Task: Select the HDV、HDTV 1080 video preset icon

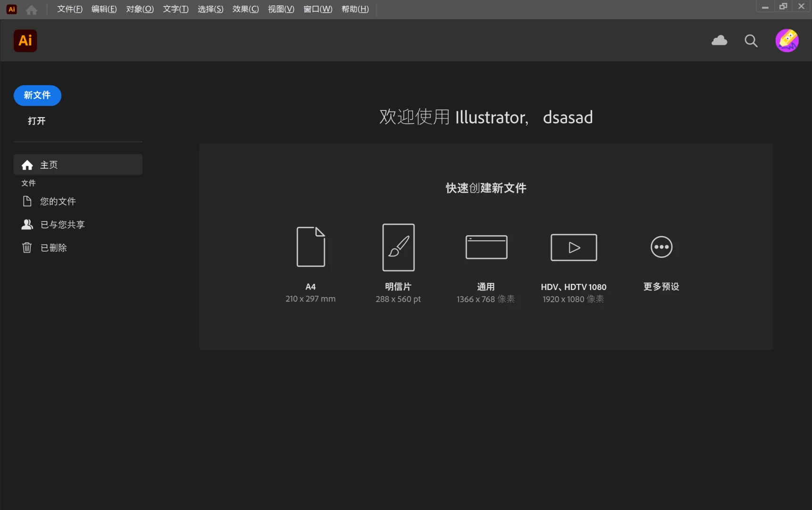Action: coord(573,246)
